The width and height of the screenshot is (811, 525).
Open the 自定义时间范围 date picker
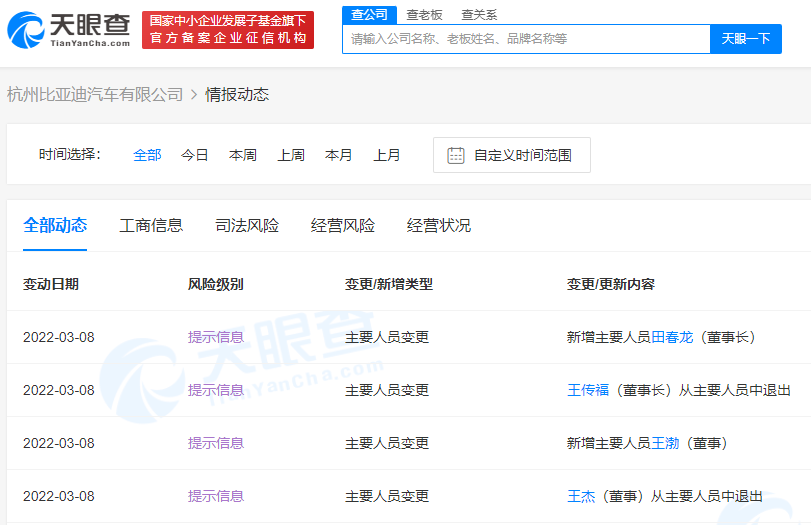[512, 155]
